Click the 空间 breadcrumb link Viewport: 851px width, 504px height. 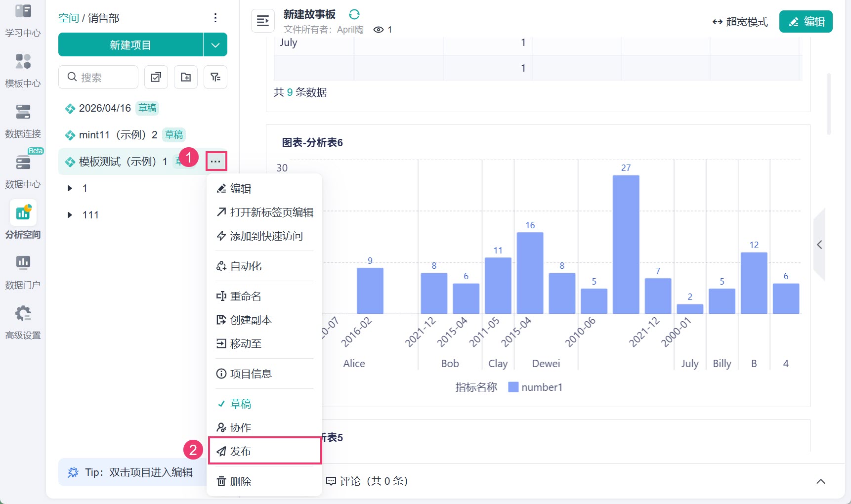[x=69, y=18]
